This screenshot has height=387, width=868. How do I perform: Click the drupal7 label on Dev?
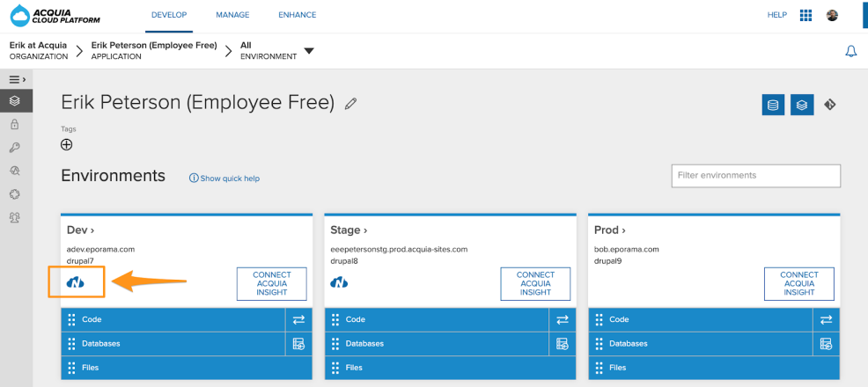point(81,261)
